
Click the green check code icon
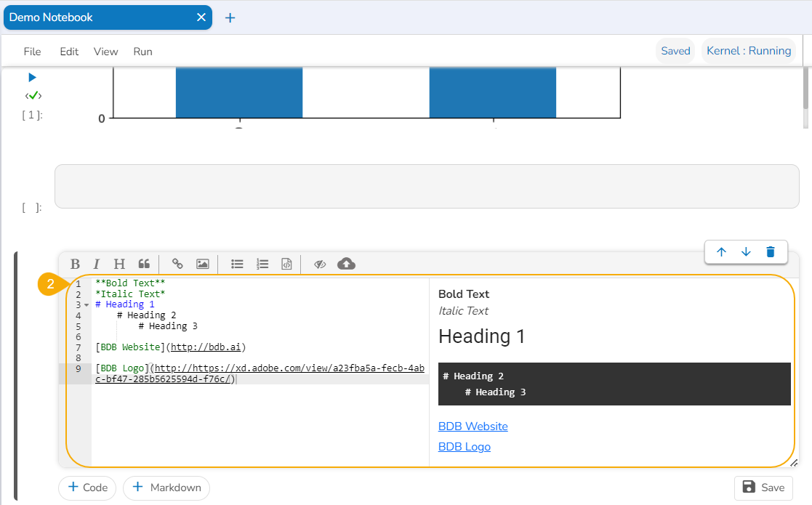pyautogui.click(x=33, y=95)
